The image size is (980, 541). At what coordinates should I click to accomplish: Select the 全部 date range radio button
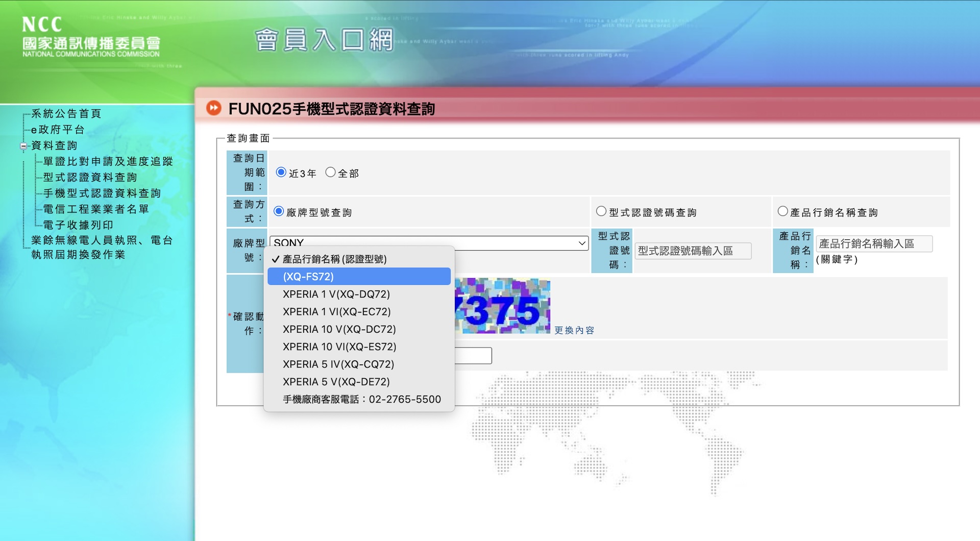330,172
